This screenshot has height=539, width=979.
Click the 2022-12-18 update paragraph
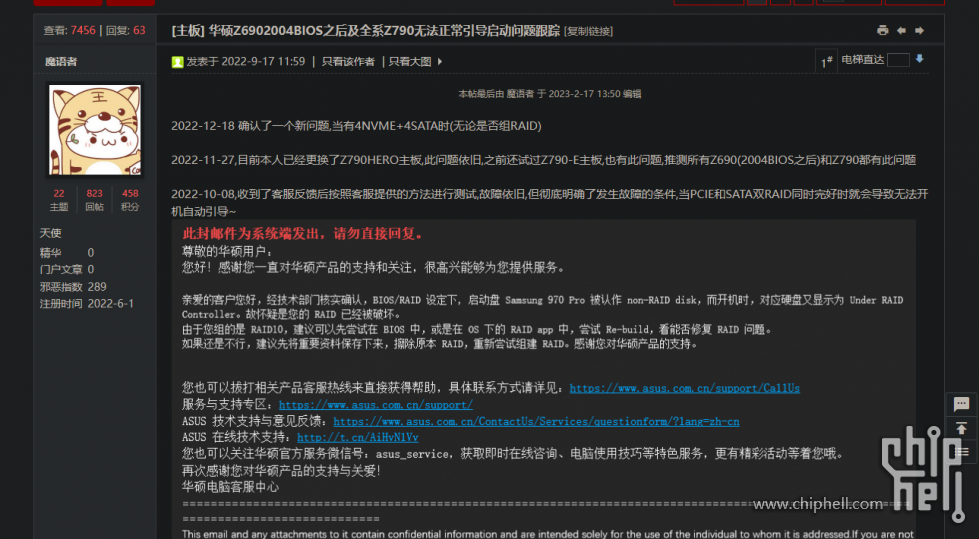tap(356, 126)
